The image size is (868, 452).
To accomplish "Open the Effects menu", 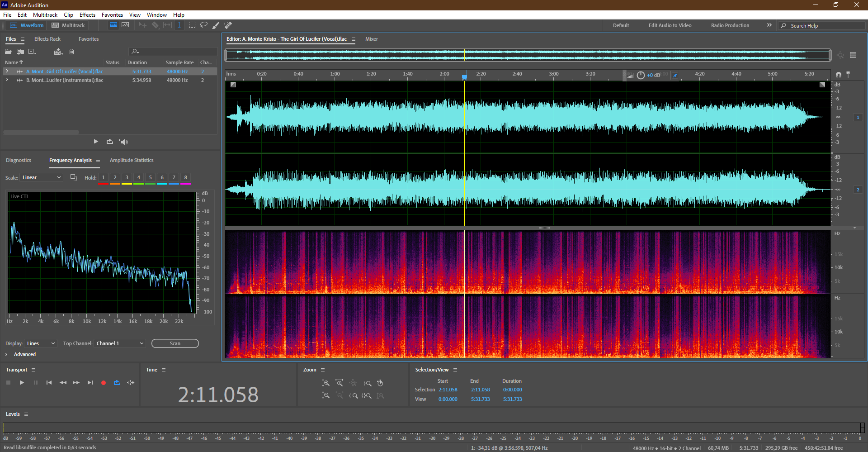I will [87, 15].
